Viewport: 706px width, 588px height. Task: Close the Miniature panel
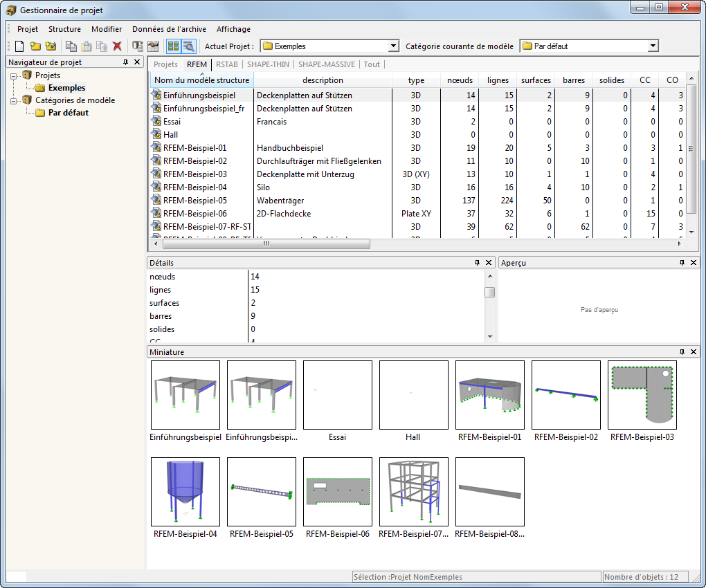(x=694, y=352)
